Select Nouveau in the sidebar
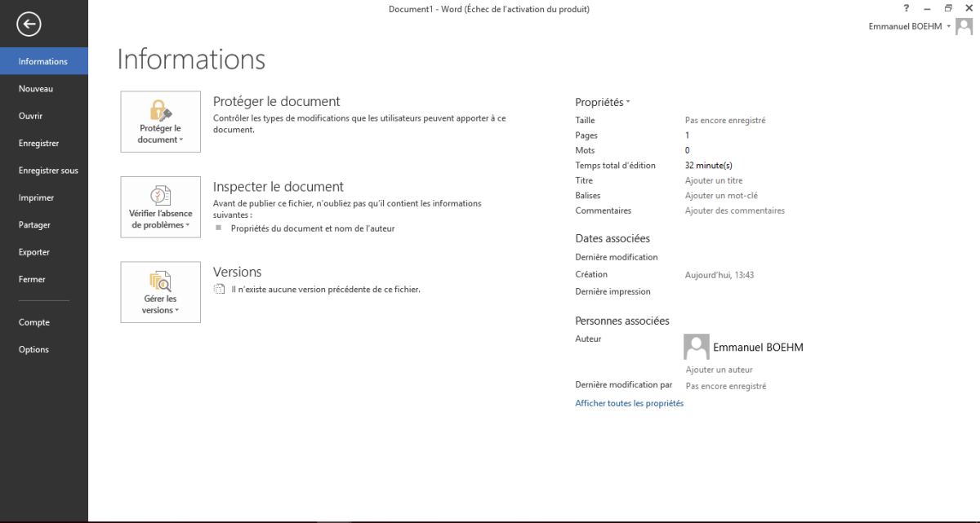Image resolution: width=980 pixels, height=523 pixels. pos(44,88)
